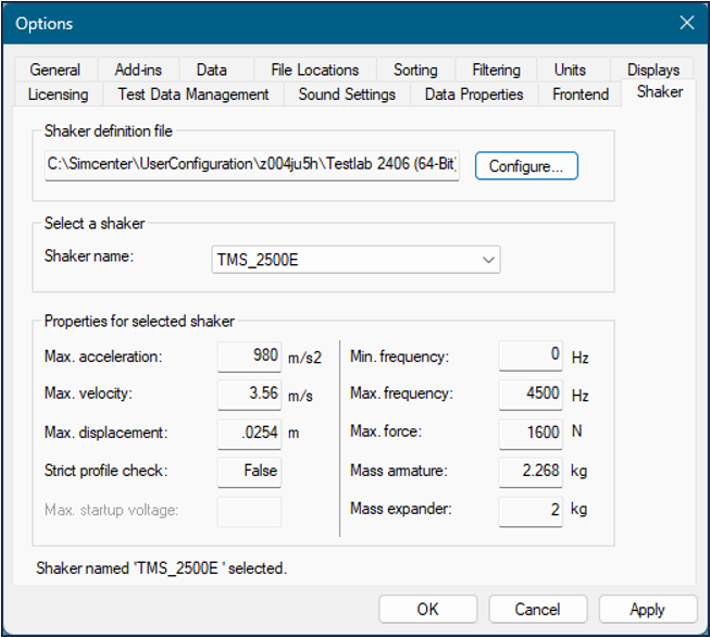Screen dimensions: 710x637
Task: Switch to the Filtering tab
Action: point(496,70)
